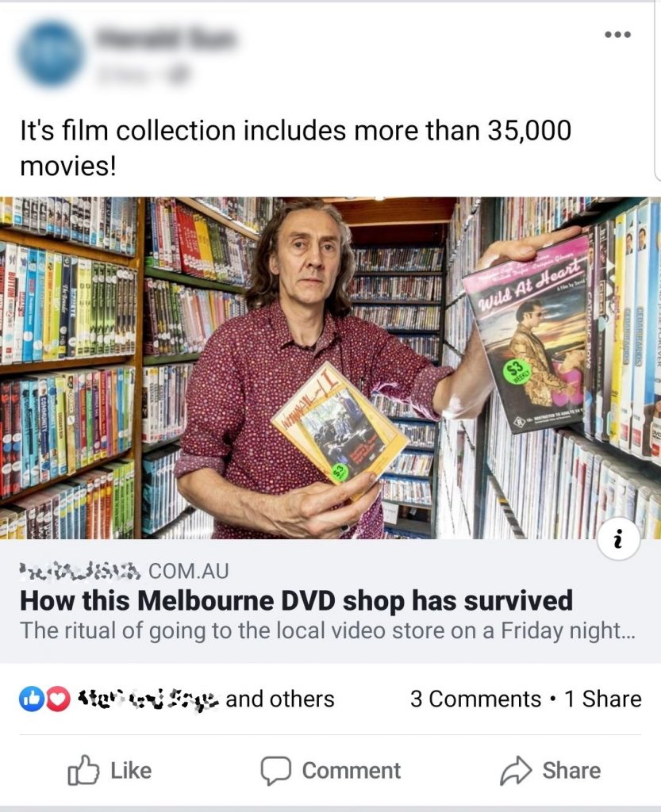This screenshot has height=812, width=661.
Task: Open the three-dot post options menu
Action: click(617, 35)
